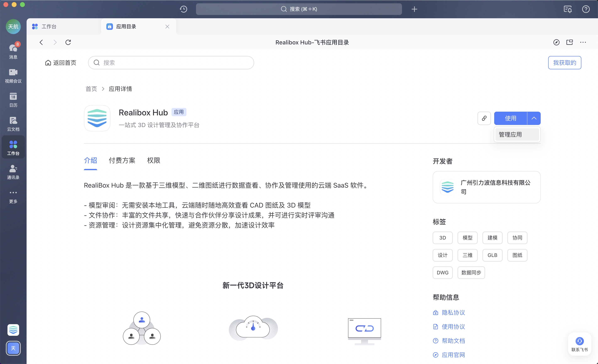
Task: Switch to the 应用目录 tab
Action: (138, 26)
